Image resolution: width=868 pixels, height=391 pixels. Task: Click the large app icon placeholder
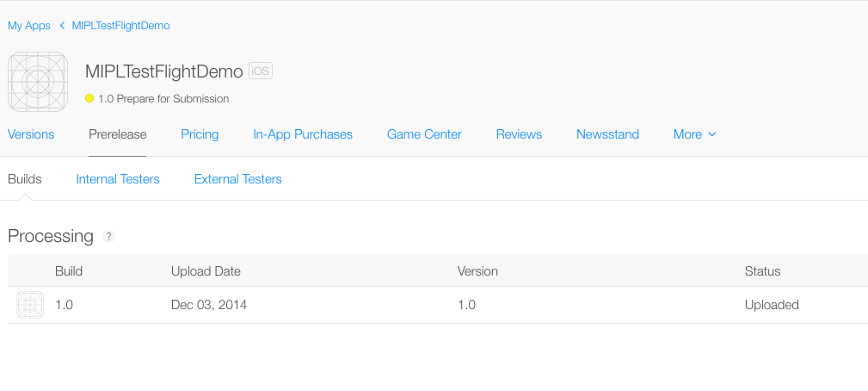38,82
